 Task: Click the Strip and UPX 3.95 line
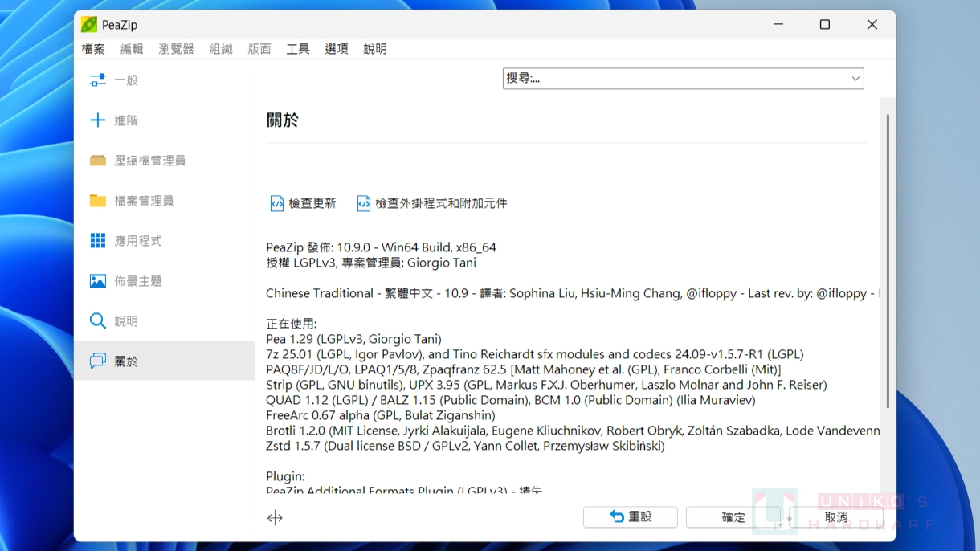tap(546, 385)
